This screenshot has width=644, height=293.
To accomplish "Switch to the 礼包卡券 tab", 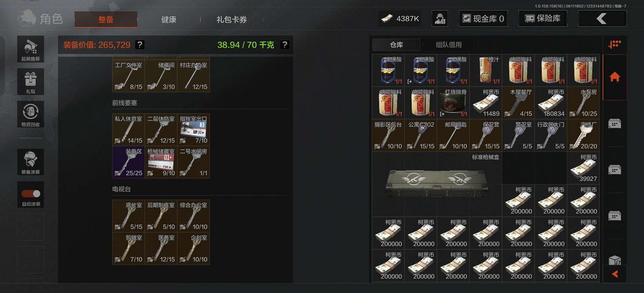I will pos(231,19).
